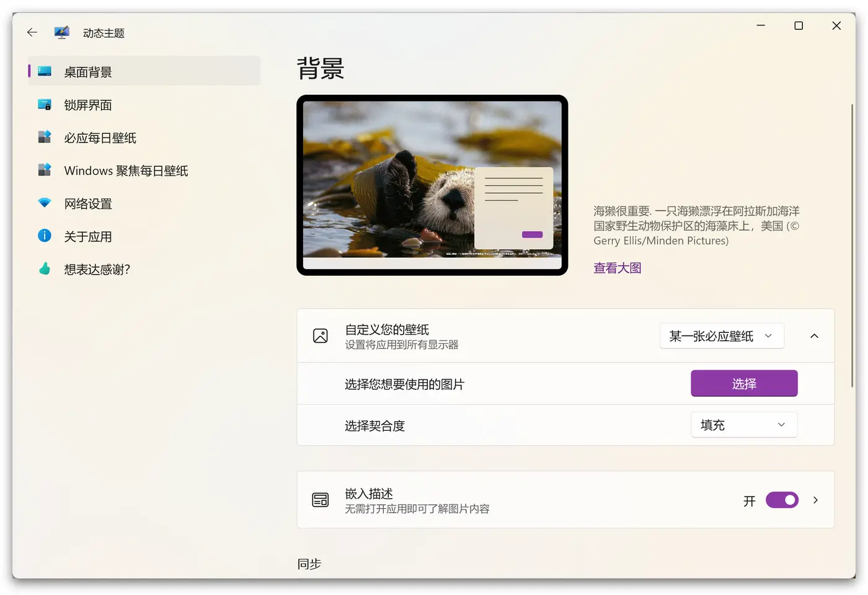Click the 查看大图 link
The width and height of the screenshot is (868, 595).
point(617,268)
